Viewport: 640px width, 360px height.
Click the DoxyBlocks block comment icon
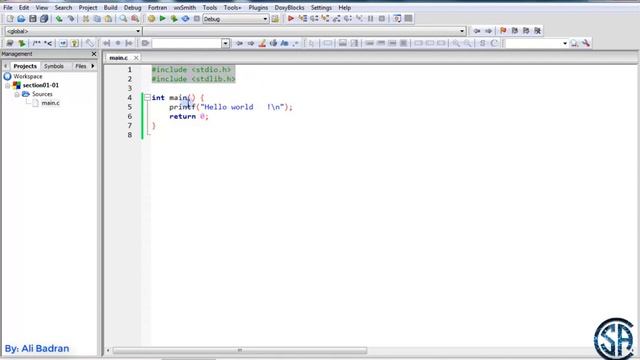(37, 43)
